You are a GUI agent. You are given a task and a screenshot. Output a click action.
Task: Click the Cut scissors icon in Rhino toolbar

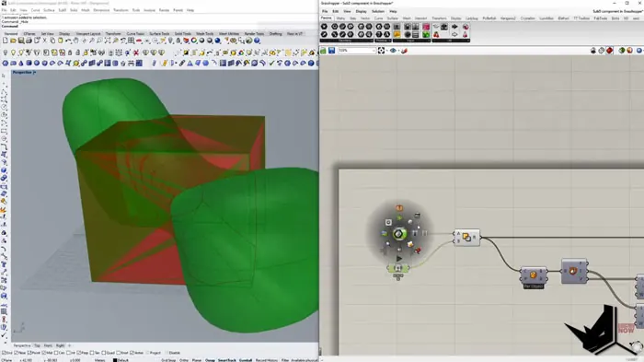[45, 41]
